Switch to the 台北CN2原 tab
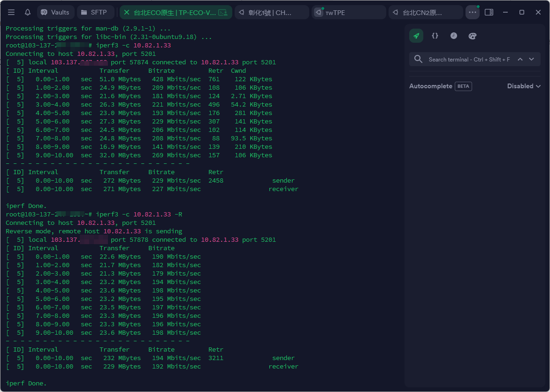550x392 pixels. point(425,13)
